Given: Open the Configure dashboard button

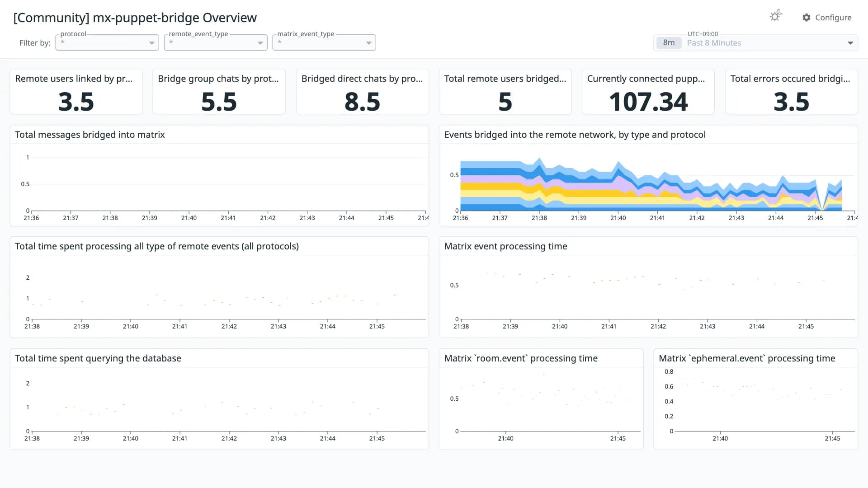Looking at the screenshot, I should pos(827,18).
